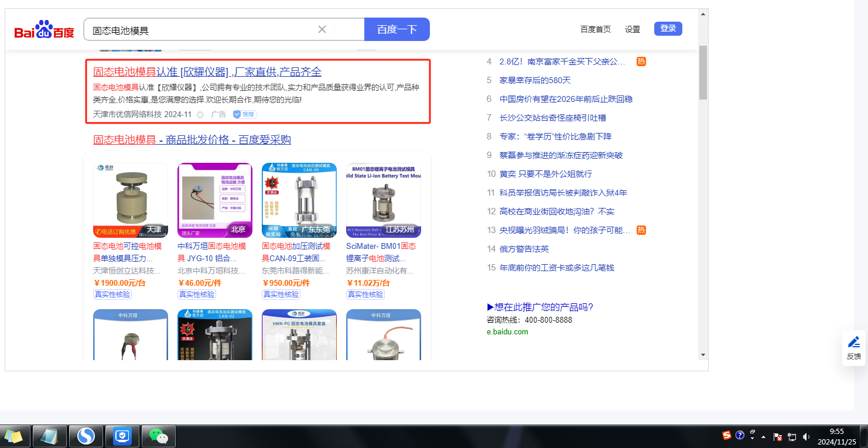Click the Baidu logo

click(45, 29)
